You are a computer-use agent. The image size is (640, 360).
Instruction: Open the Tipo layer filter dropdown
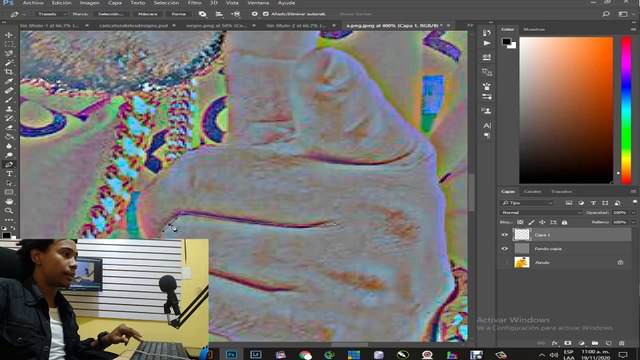(527, 203)
